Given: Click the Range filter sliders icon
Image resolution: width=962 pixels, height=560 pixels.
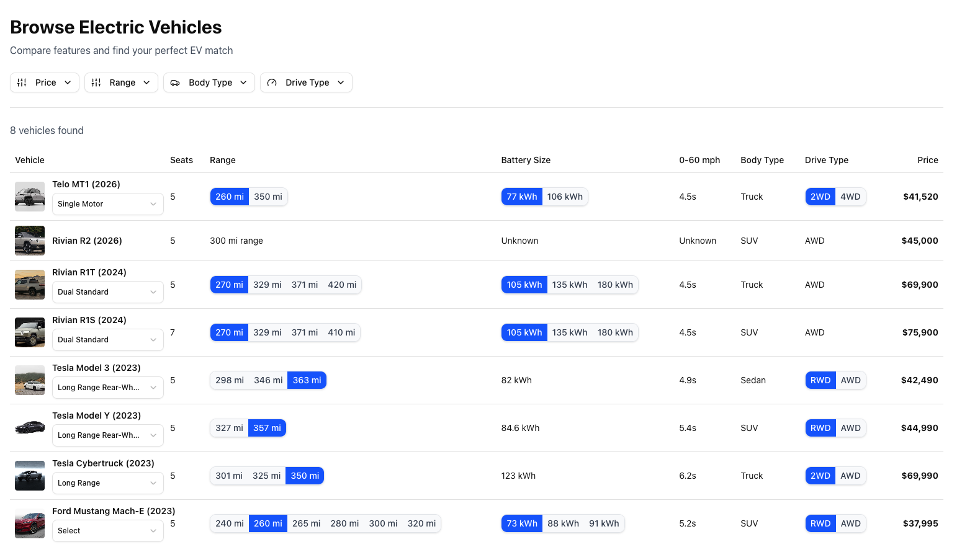Looking at the screenshot, I should pos(96,82).
